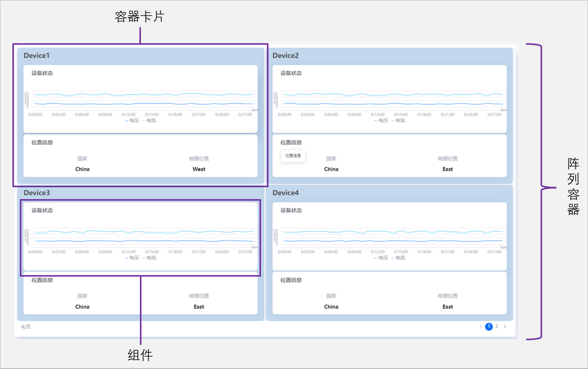The image size is (588, 369).
Task: Hide 电流 series in Device3 chart
Action: [x=149, y=258]
